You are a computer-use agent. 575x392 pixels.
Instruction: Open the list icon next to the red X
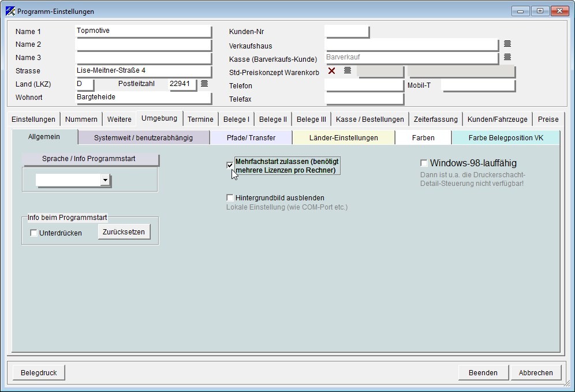click(348, 70)
